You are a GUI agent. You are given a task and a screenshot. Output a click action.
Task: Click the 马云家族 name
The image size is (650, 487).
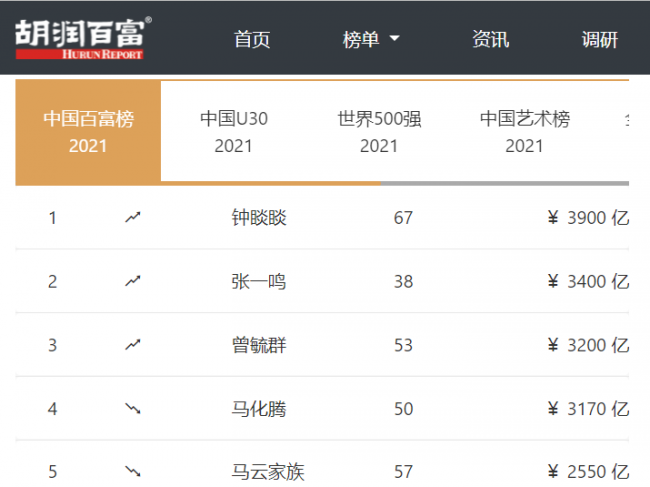coord(267,472)
